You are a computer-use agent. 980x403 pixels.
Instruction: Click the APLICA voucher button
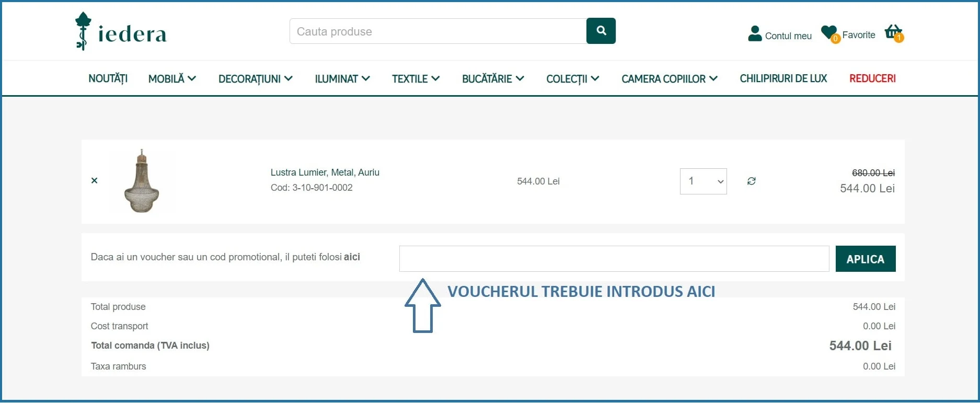pos(866,259)
